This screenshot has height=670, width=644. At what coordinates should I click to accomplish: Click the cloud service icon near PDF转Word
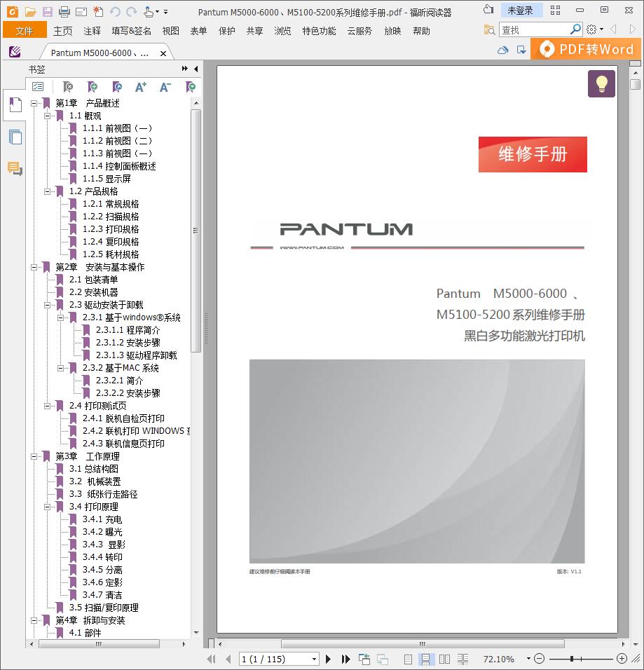pos(503,50)
